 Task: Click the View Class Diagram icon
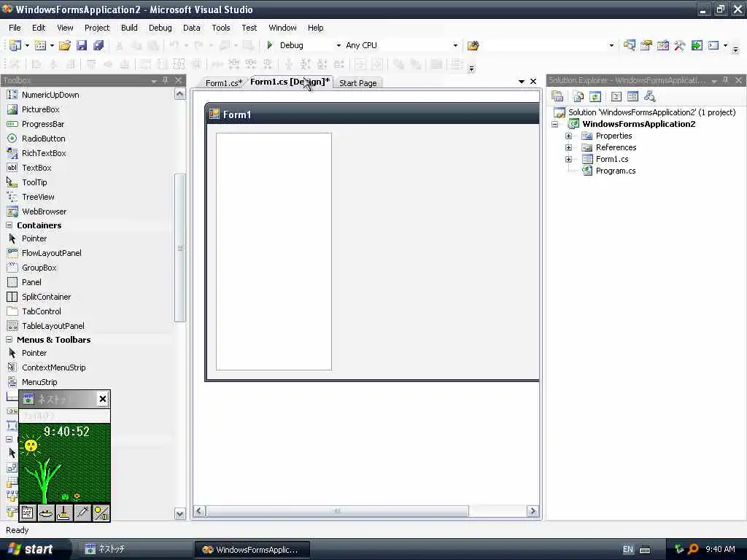(x=650, y=97)
